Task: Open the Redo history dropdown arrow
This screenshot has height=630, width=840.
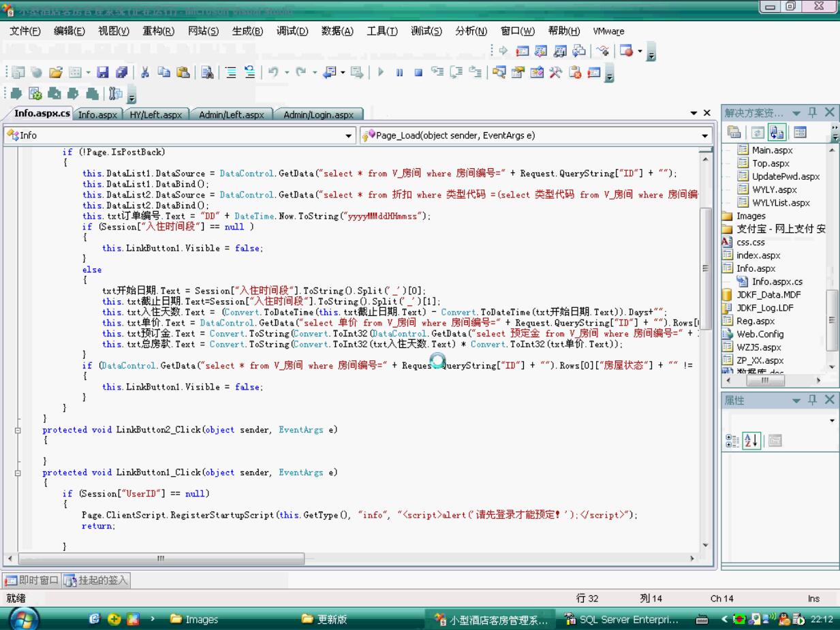Action: click(315, 72)
